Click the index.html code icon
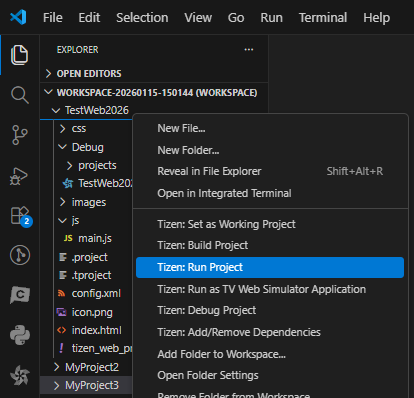The image size is (414, 398). point(62,330)
